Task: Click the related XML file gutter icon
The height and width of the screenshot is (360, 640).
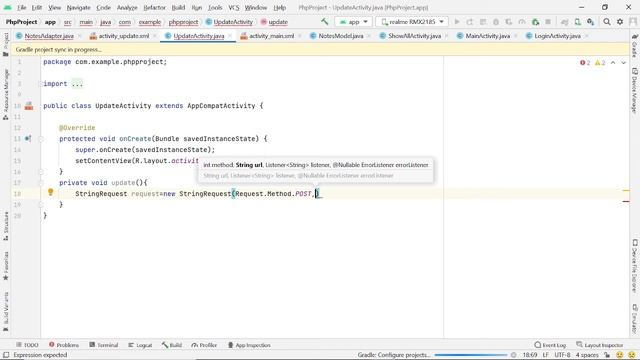Action: click(x=29, y=106)
